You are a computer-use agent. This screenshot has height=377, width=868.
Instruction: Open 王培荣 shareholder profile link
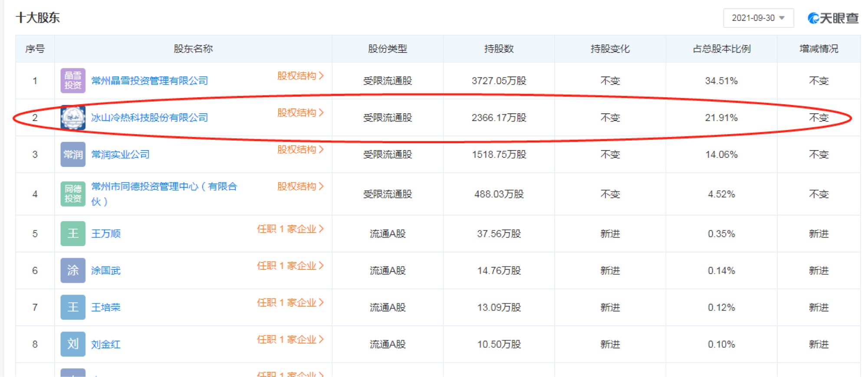coord(106,308)
